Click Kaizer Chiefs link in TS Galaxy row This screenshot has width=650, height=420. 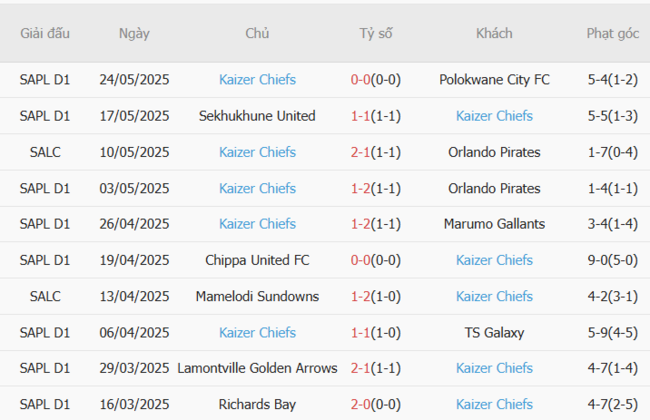pyautogui.click(x=257, y=333)
